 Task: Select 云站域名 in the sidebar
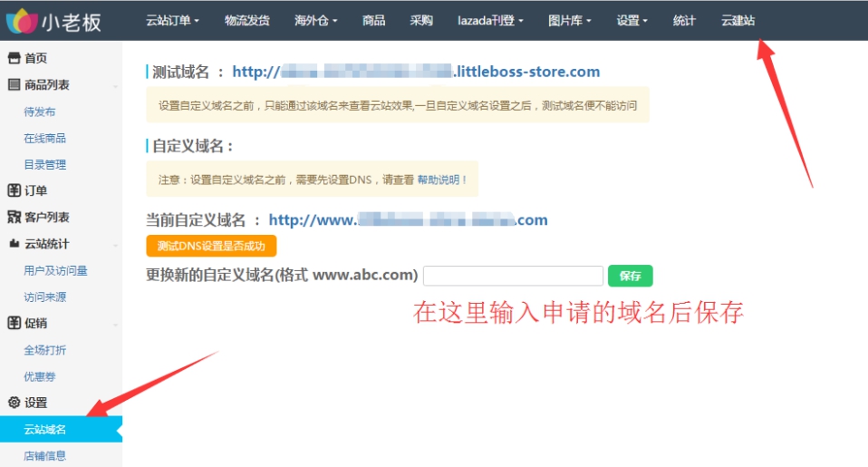(45, 430)
